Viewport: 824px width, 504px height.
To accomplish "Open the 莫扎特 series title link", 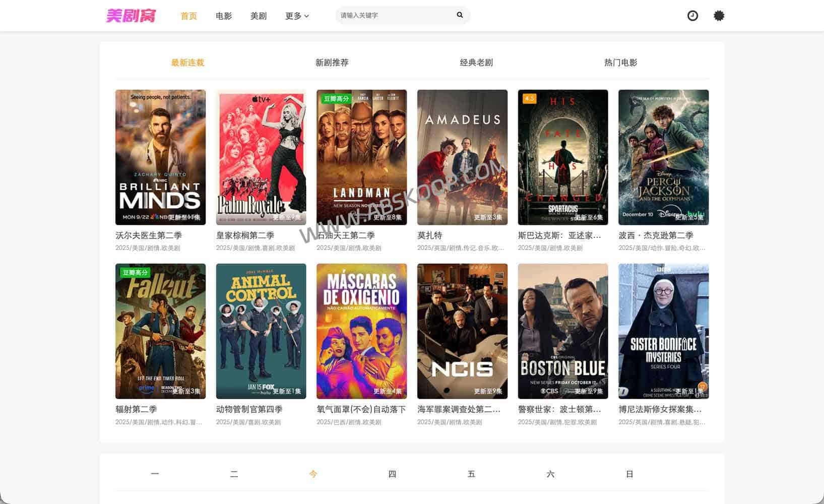I will 428,235.
